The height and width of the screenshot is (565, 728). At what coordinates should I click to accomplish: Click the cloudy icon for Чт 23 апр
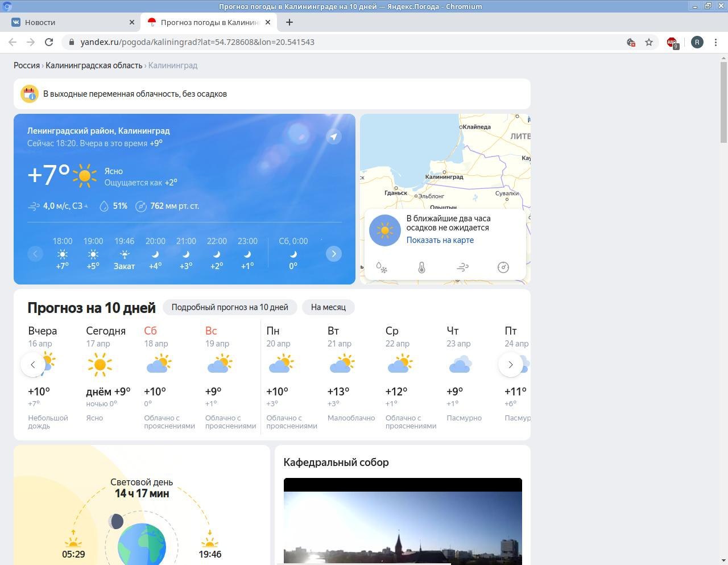tap(460, 364)
